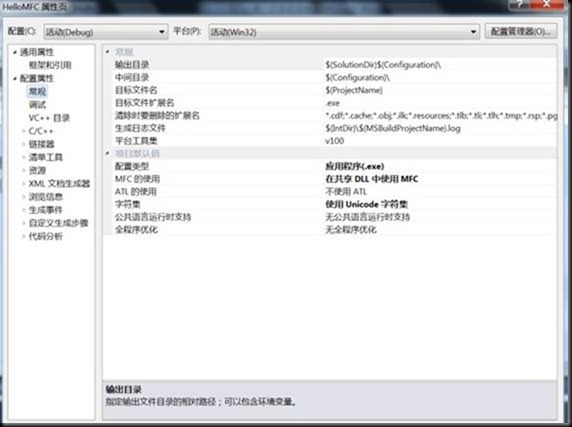This screenshot has height=427, width=572.
Task: Expand the 生成事件 tree node
Action: click(24, 210)
